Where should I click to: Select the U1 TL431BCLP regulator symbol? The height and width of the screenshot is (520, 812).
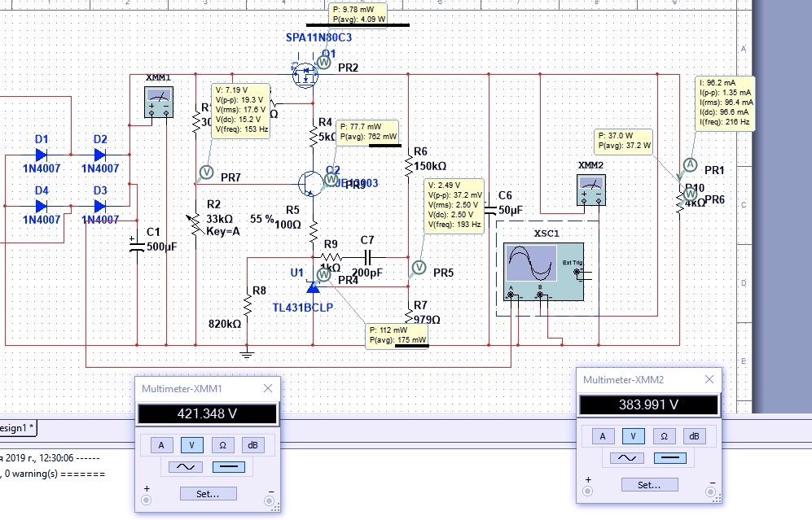tap(313, 287)
